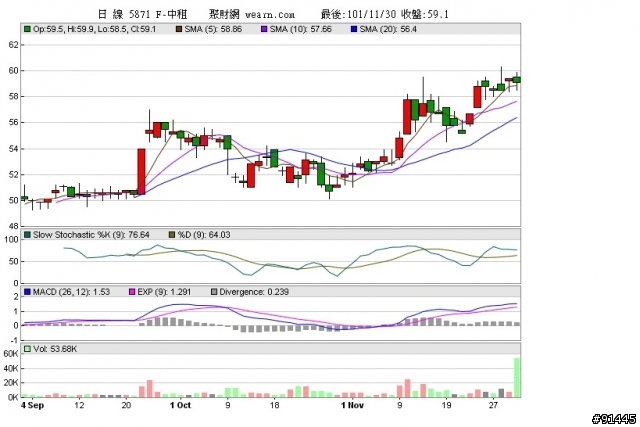Click the olive %D (9) legend swatch
Viewport: 640px width, 427px height.
point(172,235)
